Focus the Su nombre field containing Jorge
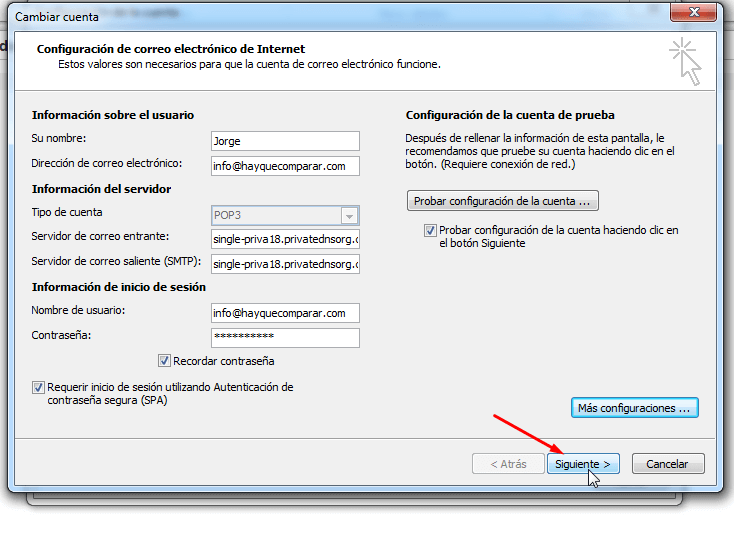 click(285, 141)
